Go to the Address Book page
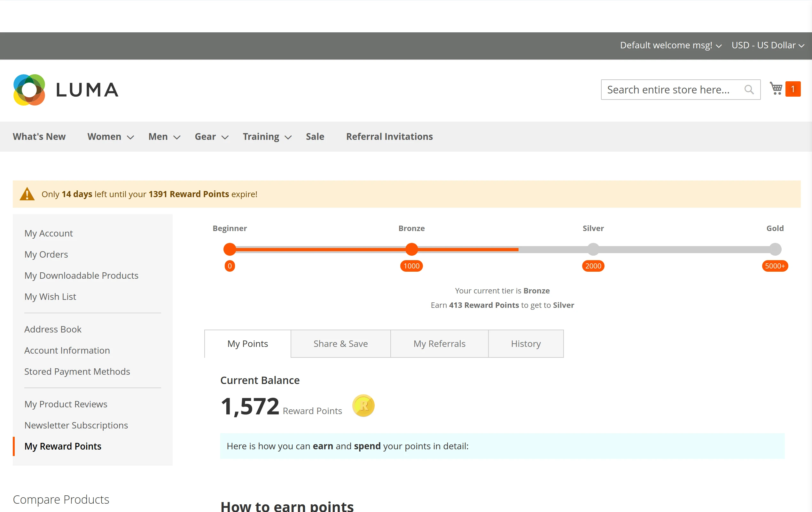Viewport: 812px width, 512px height. tap(53, 329)
